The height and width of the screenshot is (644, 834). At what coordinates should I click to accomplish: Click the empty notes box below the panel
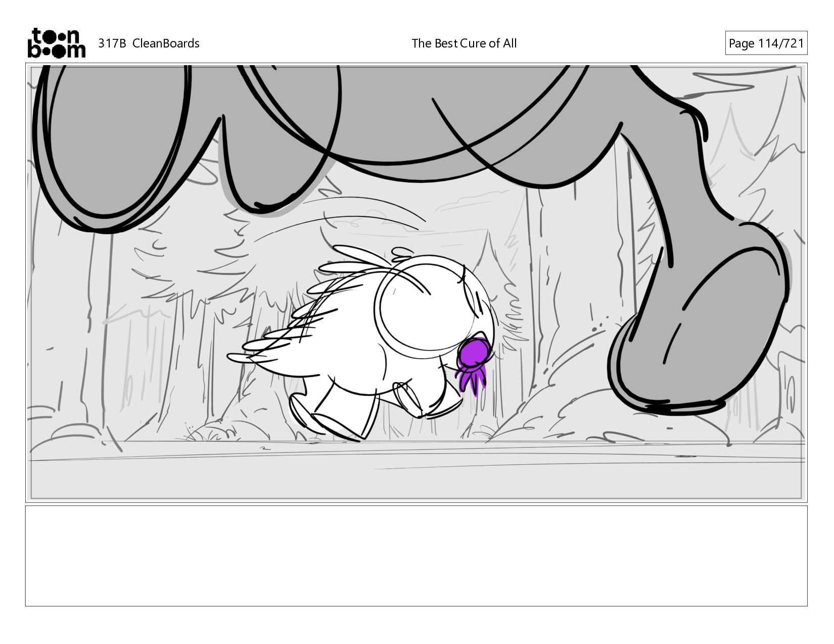[x=416, y=556]
